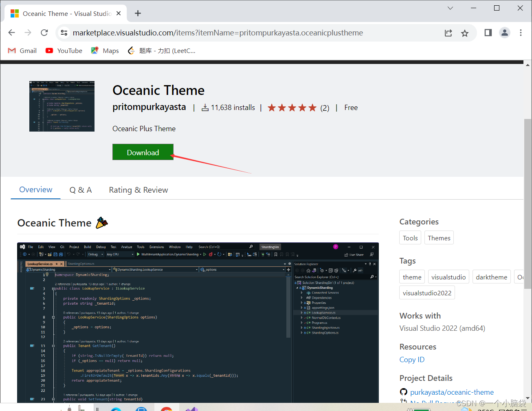Open purkayasta/oceanic-theme GitHub repository link
This screenshot has width=532, height=411.
tap(452, 392)
